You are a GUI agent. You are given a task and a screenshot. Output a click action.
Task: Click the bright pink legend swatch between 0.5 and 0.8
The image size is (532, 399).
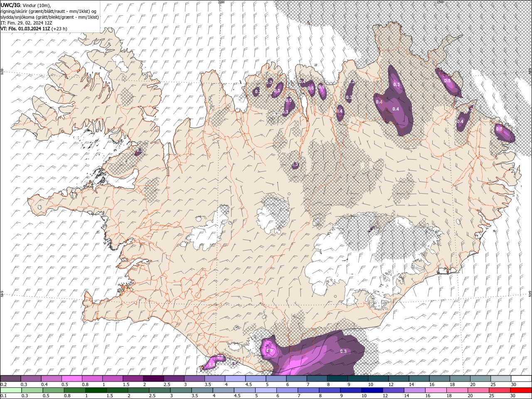coord(72,379)
